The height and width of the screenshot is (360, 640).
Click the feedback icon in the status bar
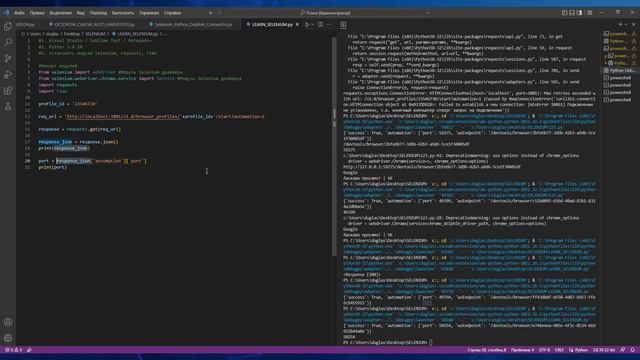point(623,350)
